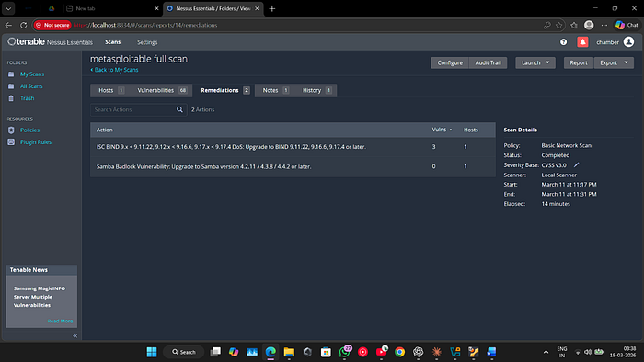
Task: Click the All Scans folder icon
Action: click(11, 86)
